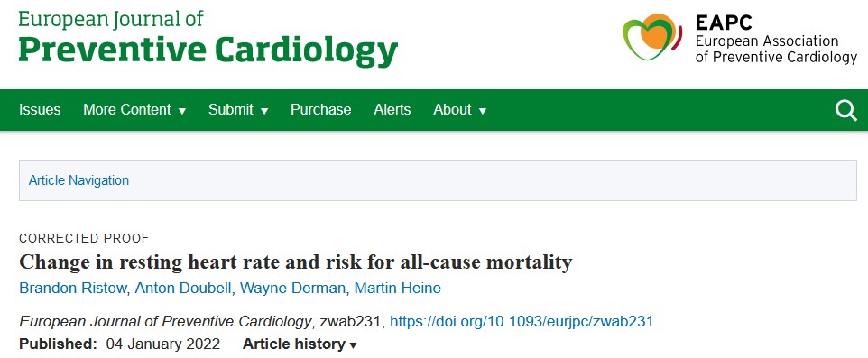The image size is (868, 358).
Task: Open the Issues menu item
Action: pyautogui.click(x=40, y=109)
